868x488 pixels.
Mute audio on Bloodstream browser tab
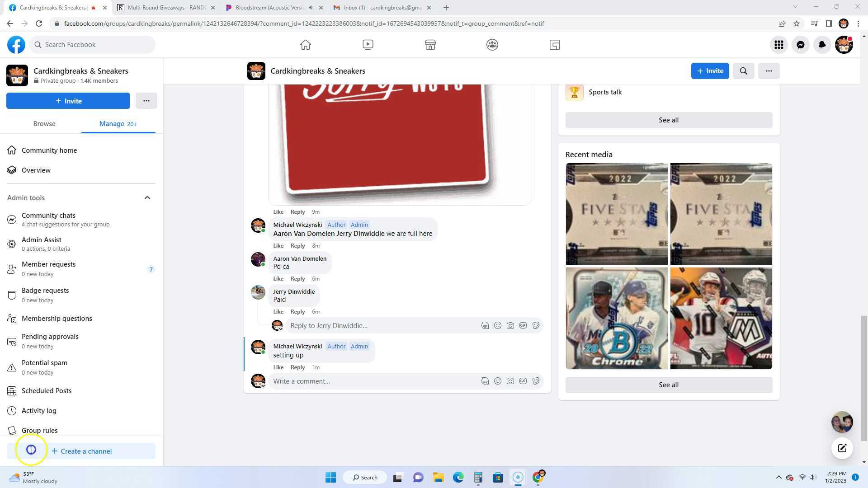[x=311, y=8]
